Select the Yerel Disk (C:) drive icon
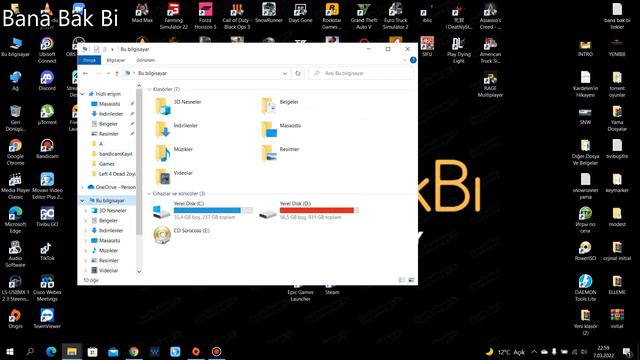The image size is (640, 360). point(162,211)
